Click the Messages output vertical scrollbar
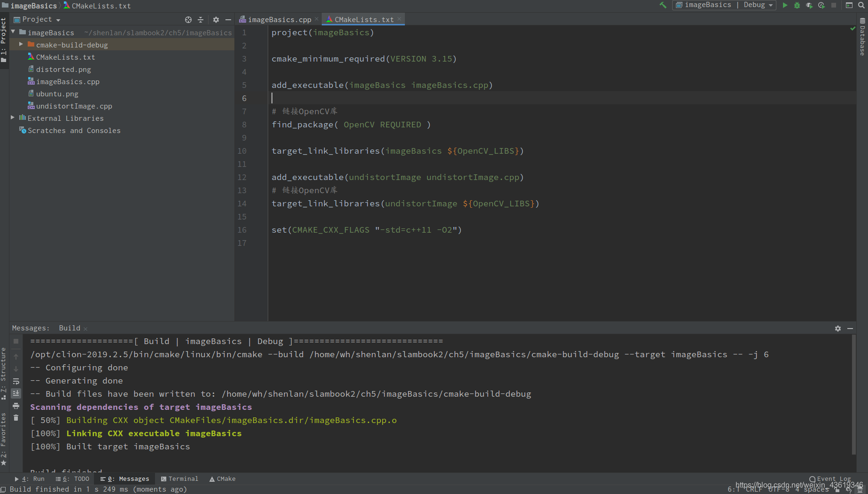 (x=854, y=395)
